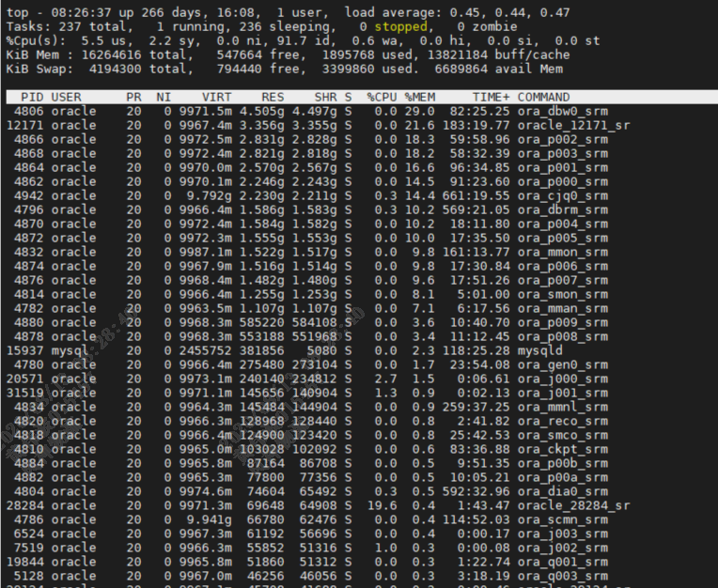Select the ora_cjq0_srm command
Viewport: 718px width, 588px height.
pyautogui.click(x=563, y=196)
